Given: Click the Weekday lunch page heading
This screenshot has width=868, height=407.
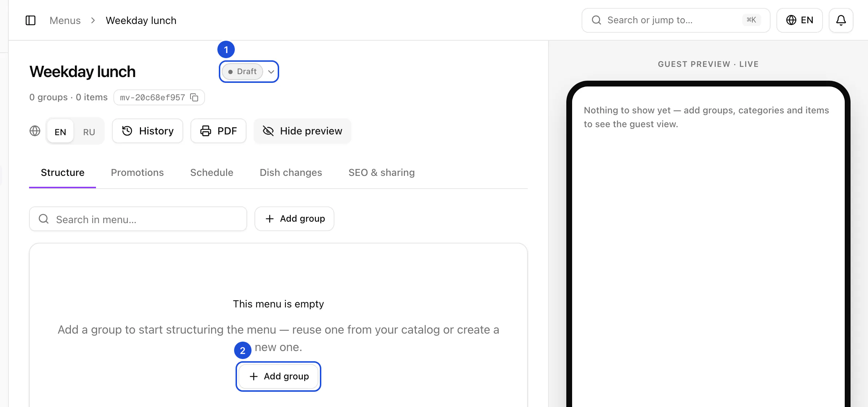Looking at the screenshot, I should [x=83, y=72].
